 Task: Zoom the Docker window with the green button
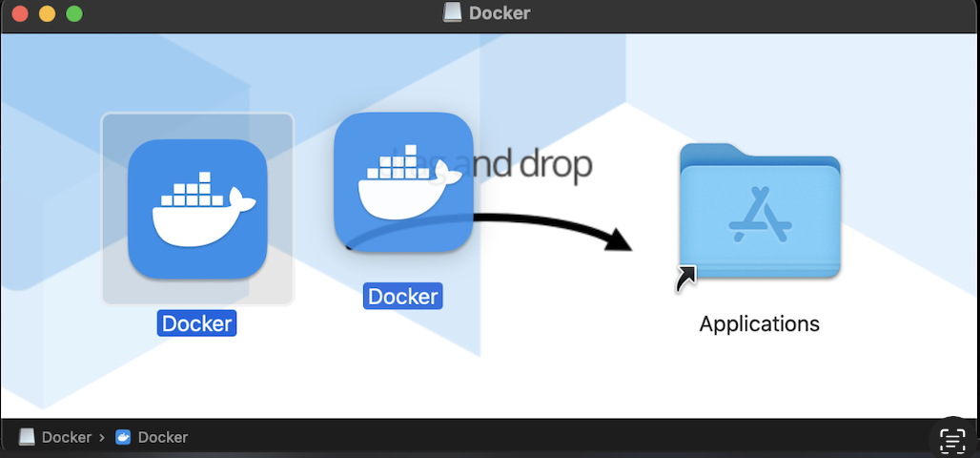coord(74,13)
